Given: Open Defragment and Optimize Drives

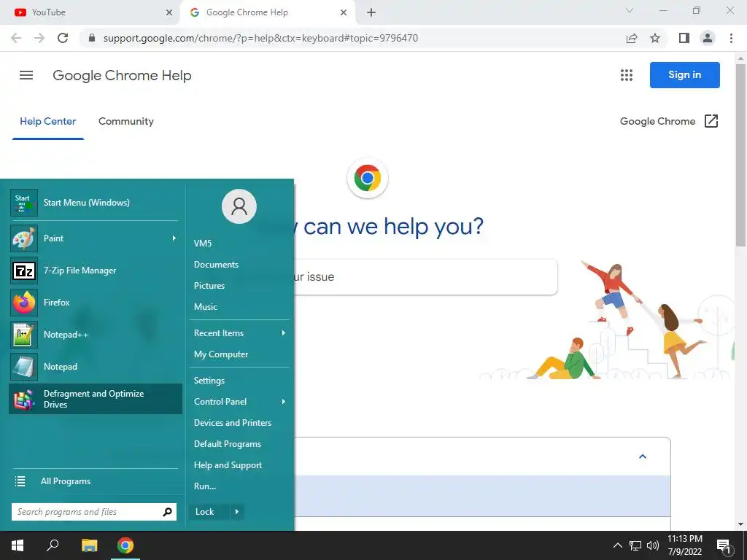Looking at the screenshot, I should tap(96, 399).
